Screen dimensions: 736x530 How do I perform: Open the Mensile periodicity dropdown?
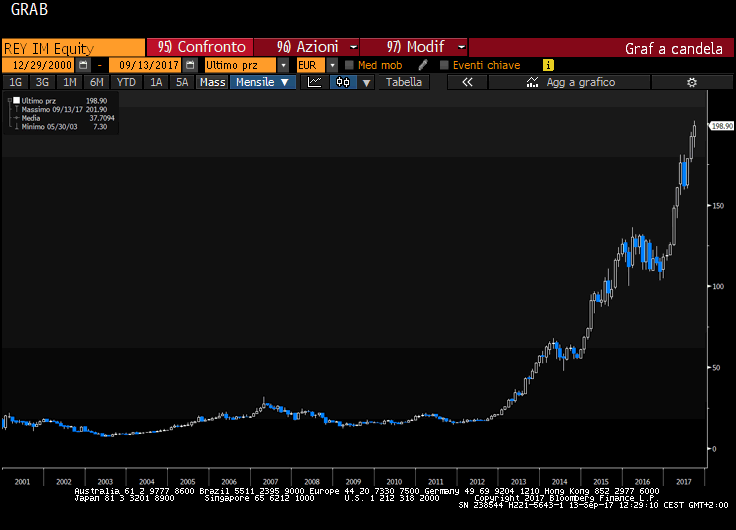[x=262, y=82]
